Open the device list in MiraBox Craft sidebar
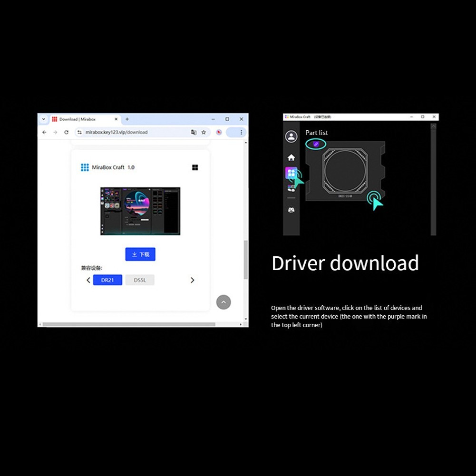 291,173
